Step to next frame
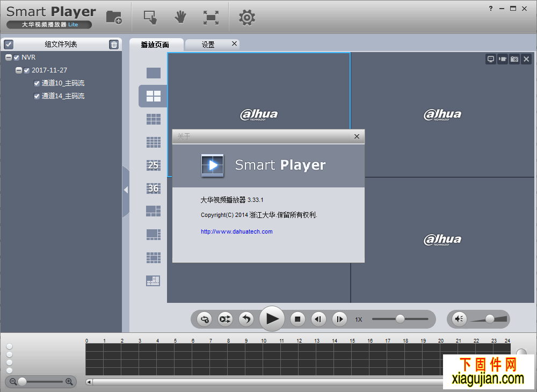 point(339,319)
